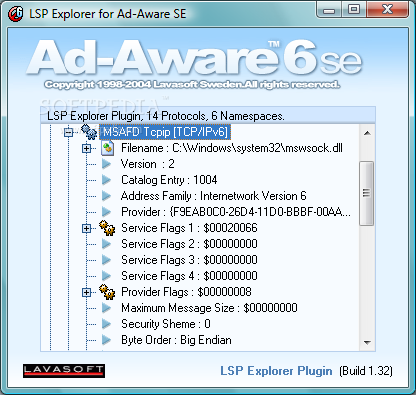This screenshot has height=395, width=416.
Task: Select 'Service Flags 3 : $00000000' row
Action: tap(189, 260)
